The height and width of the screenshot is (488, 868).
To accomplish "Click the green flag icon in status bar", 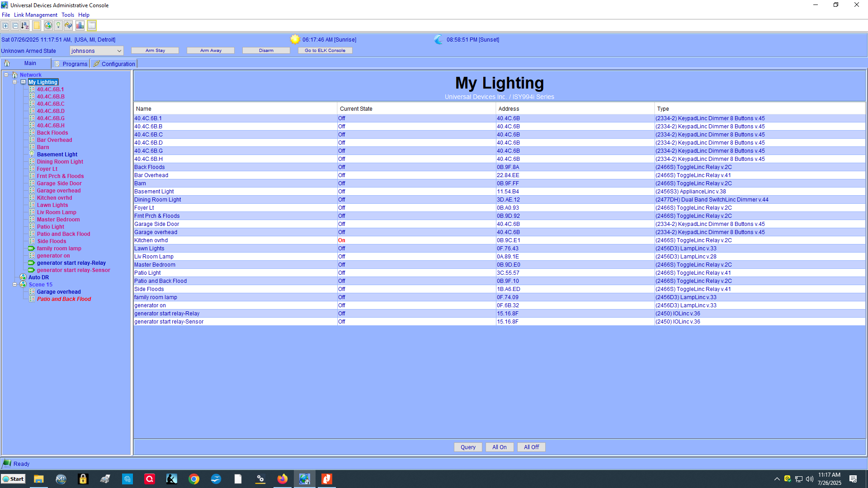I will [7, 463].
